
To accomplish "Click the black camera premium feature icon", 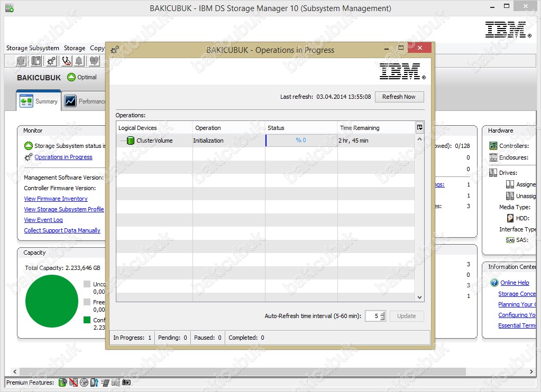I will point(126,382).
